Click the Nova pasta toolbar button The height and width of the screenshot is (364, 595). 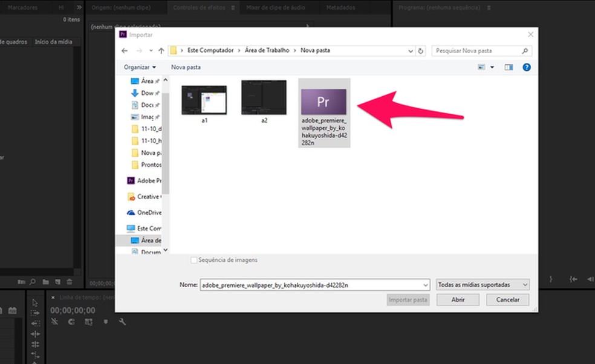tap(186, 67)
